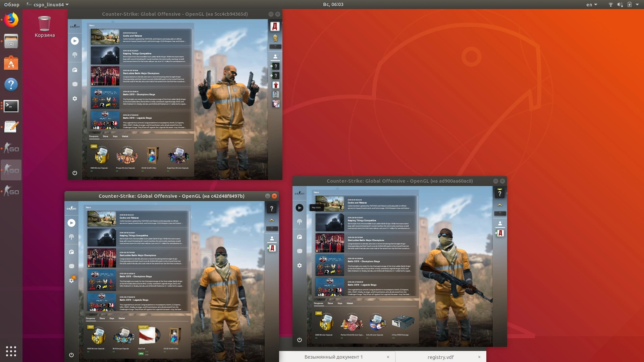Open Inventory icon in ad900aa60ac0 window
The width and height of the screenshot is (644, 362).
(300, 237)
